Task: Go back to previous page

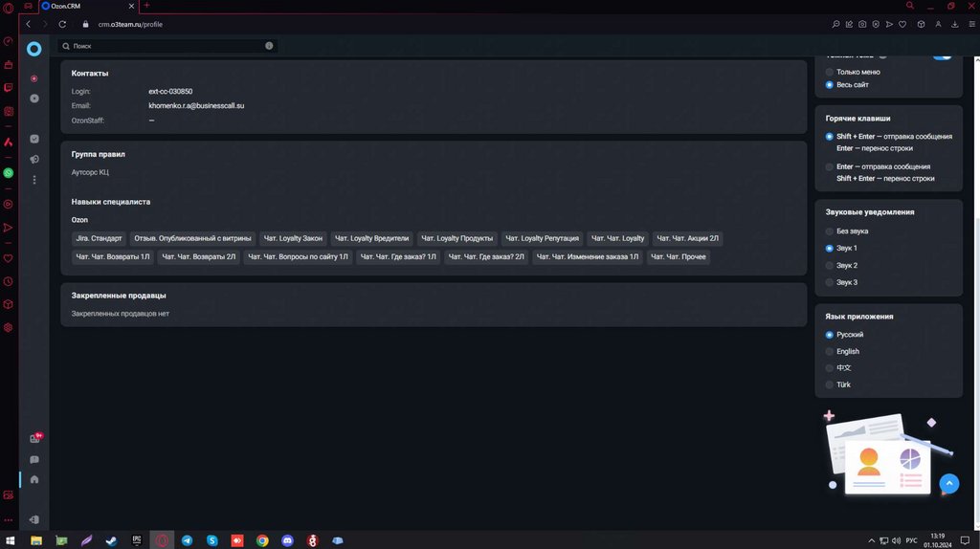Action: (28, 24)
